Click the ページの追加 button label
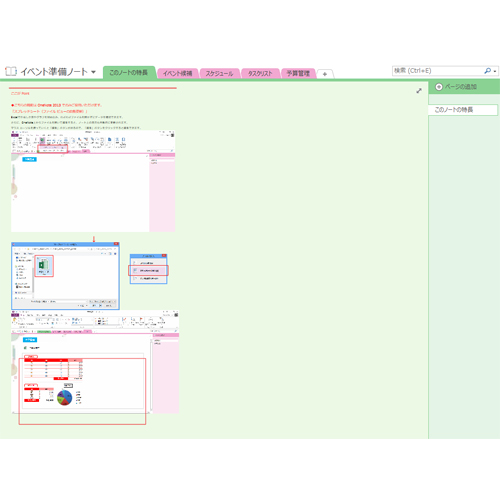The height and width of the screenshot is (500, 500). coord(461,87)
